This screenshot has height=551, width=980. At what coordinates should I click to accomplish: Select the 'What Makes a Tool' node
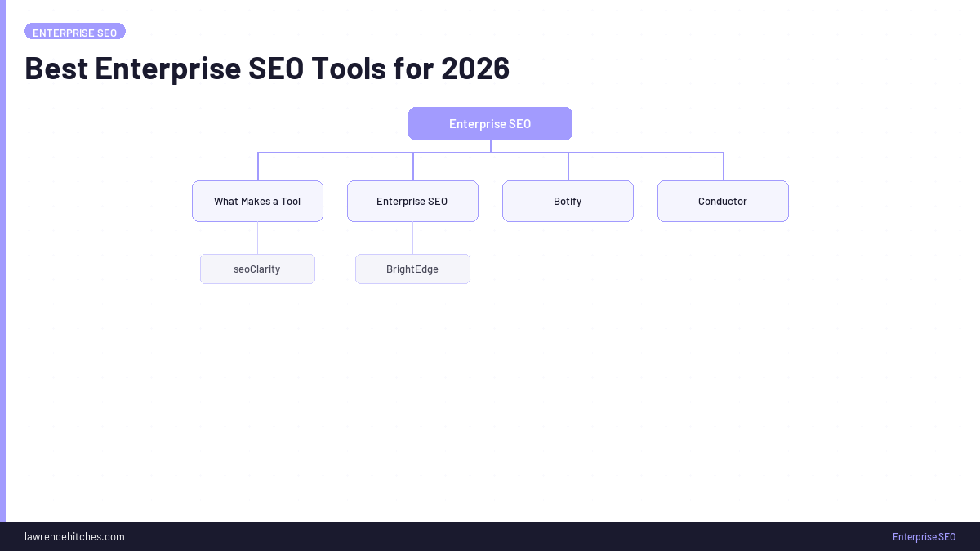[257, 202]
